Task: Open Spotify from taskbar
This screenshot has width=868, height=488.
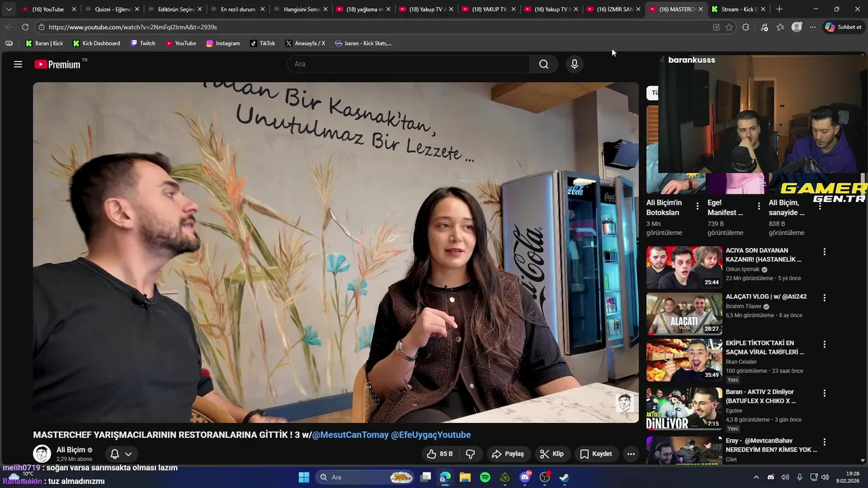Action: [485, 477]
